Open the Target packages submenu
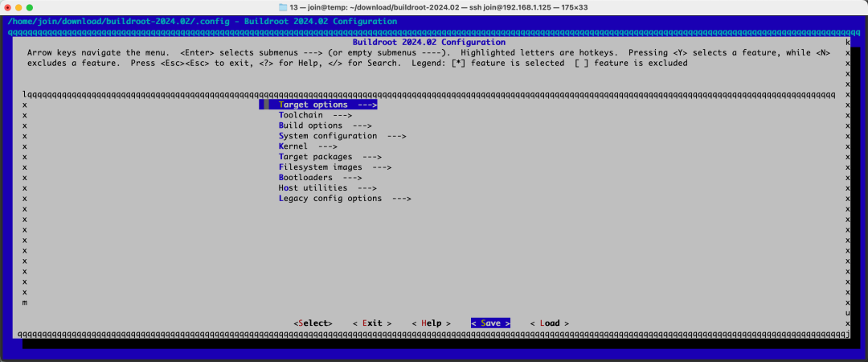 (x=330, y=157)
